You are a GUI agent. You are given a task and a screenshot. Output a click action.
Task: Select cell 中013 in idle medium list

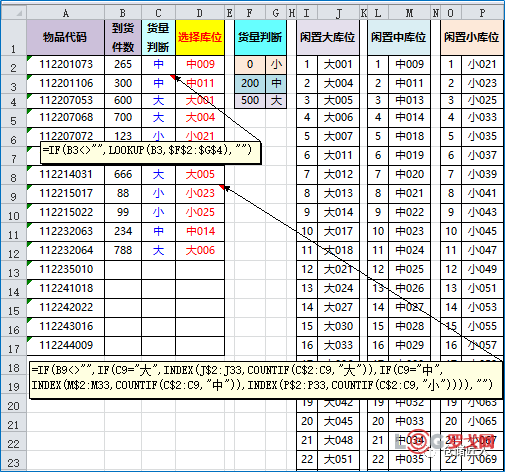[x=409, y=100]
